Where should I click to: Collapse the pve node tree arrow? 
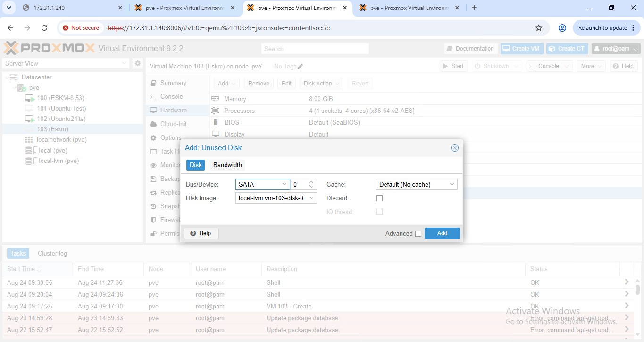[14, 88]
